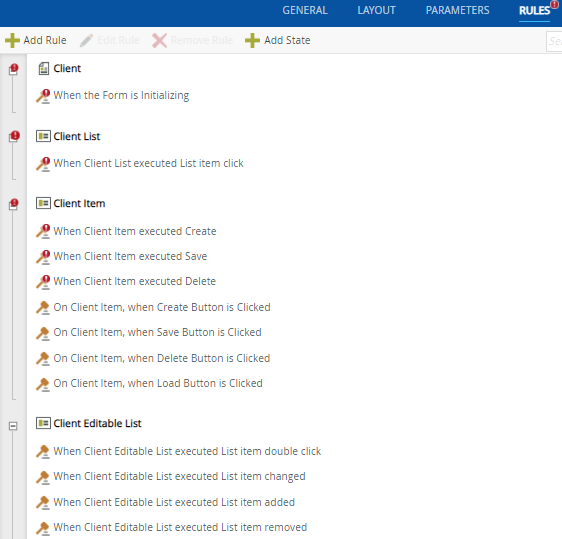Switch to the LAYOUT tab

(376, 10)
